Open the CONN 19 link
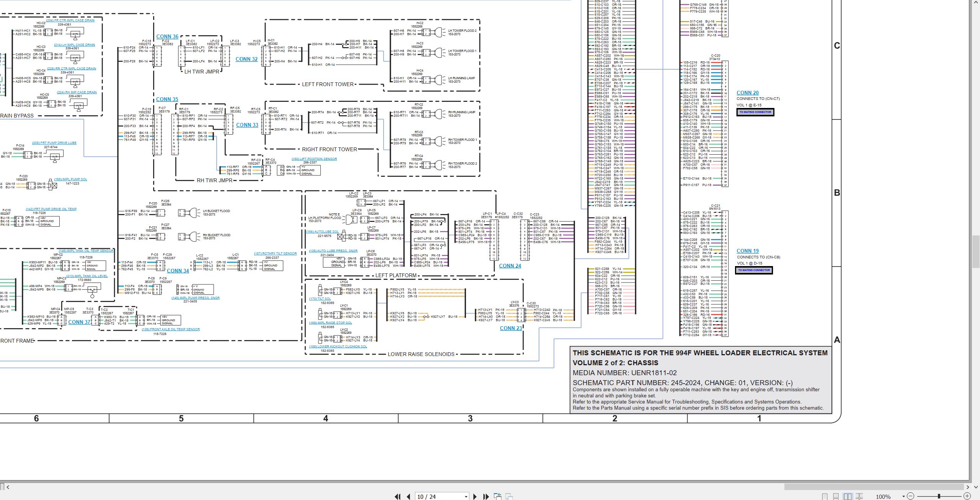The width and height of the screenshot is (980, 500). [x=748, y=251]
